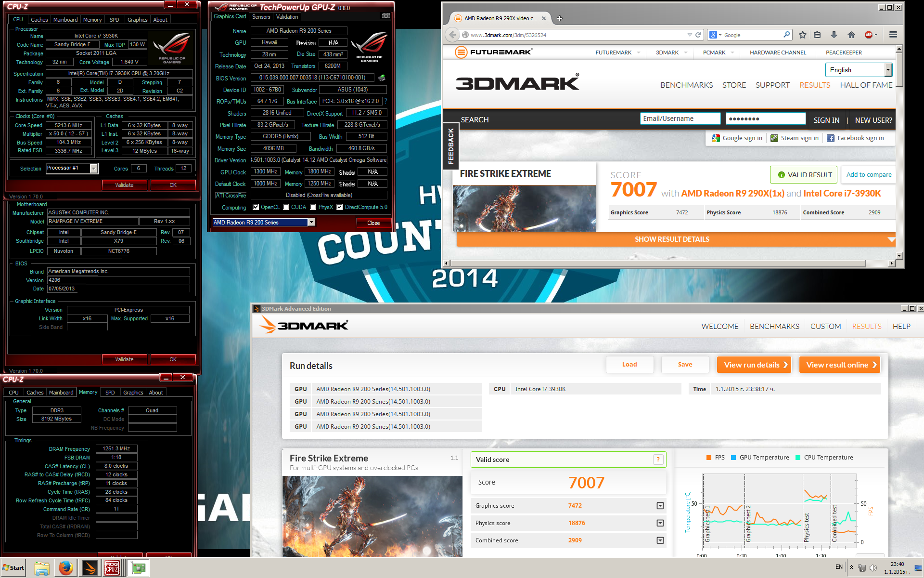Expand SHOW RESULT DETAILS bar

tap(676, 239)
